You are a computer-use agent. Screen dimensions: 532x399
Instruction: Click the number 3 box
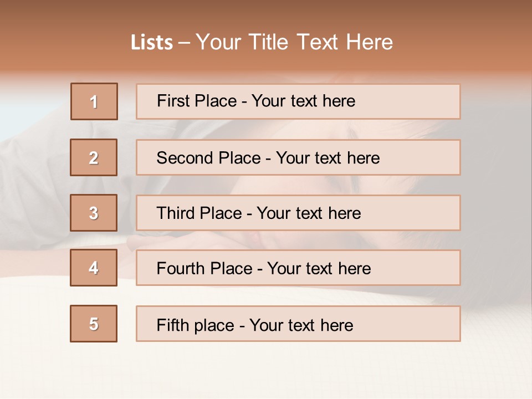[x=94, y=213]
